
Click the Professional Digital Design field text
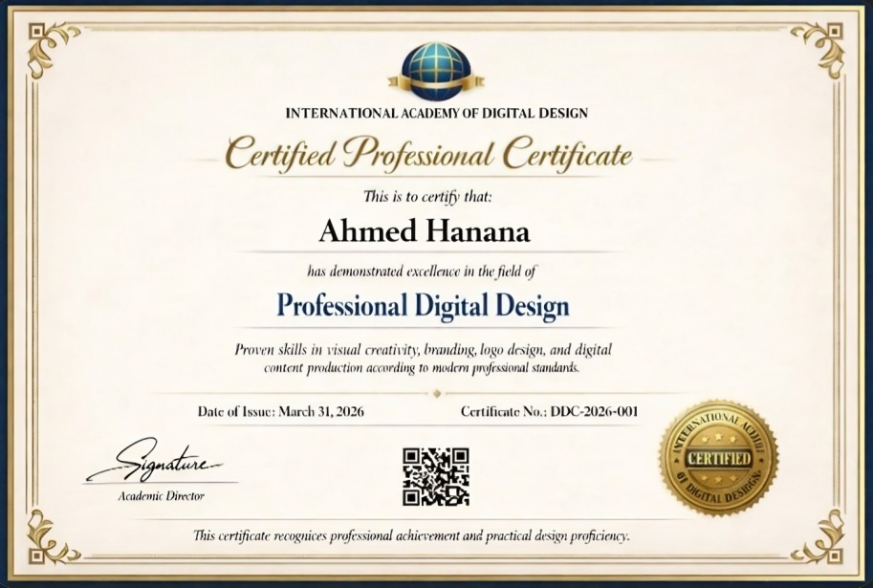pos(423,305)
